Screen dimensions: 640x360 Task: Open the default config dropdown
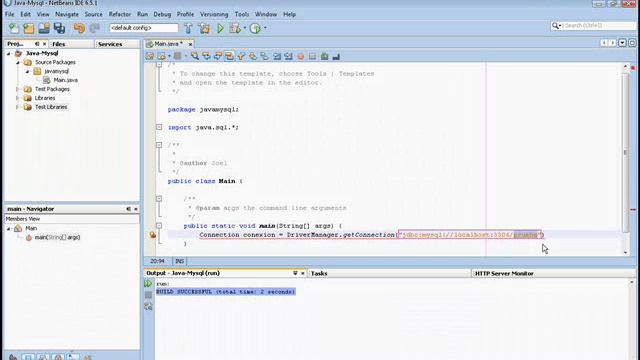pos(144,28)
